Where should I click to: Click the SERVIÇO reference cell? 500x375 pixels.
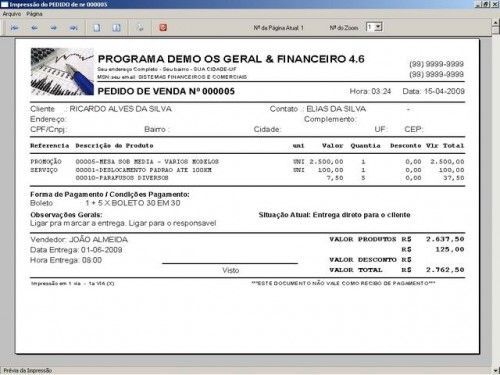(x=44, y=170)
